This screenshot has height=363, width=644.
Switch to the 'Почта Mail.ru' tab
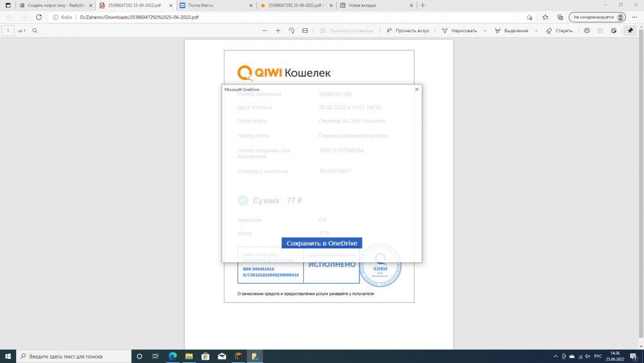coord(216,5)
